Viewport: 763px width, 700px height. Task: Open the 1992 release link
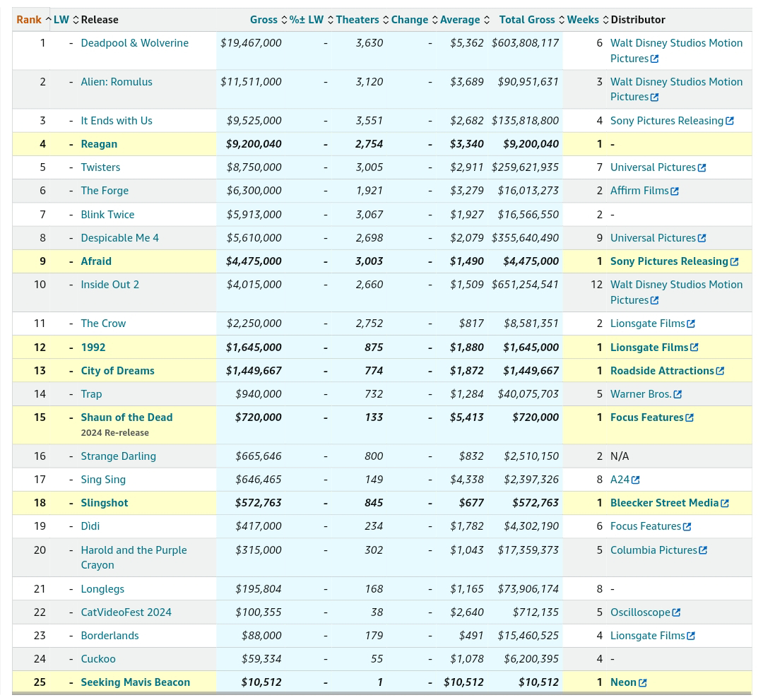93,348
